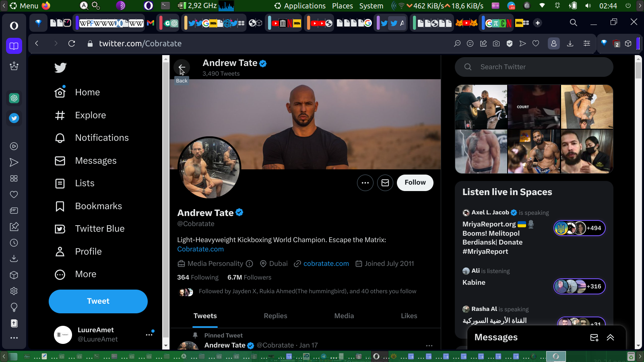This screenshot has width=644, height=362.
Task: Open the ChatGPT icon in Opera sidebar
Action: tap(14, 98)
